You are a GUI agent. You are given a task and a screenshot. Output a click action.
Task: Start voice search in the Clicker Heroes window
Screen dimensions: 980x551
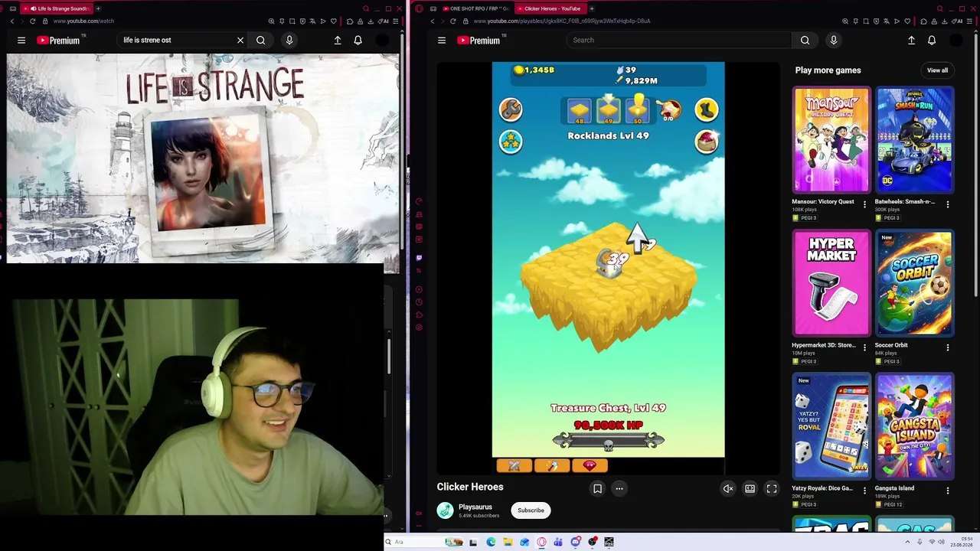coord(834,40)
